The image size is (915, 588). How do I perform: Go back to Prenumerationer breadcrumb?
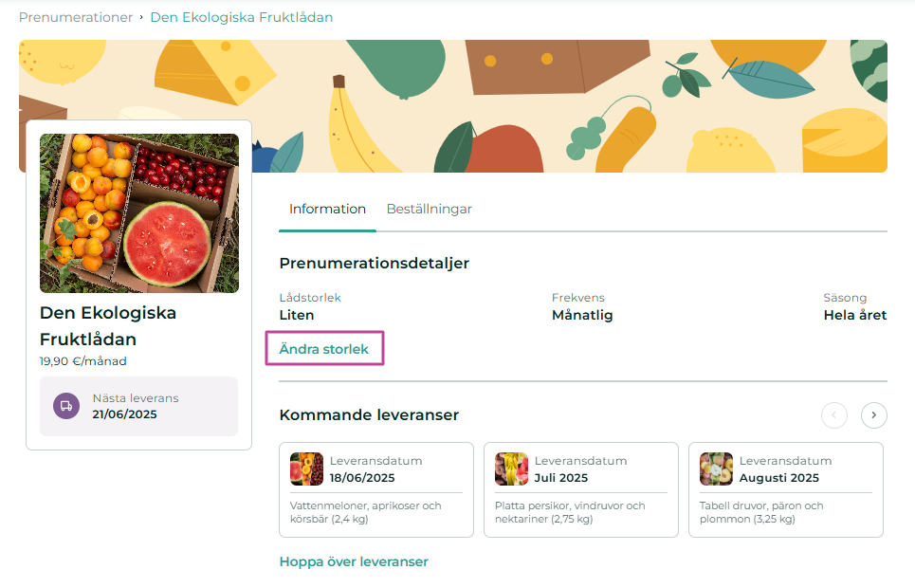76,17
